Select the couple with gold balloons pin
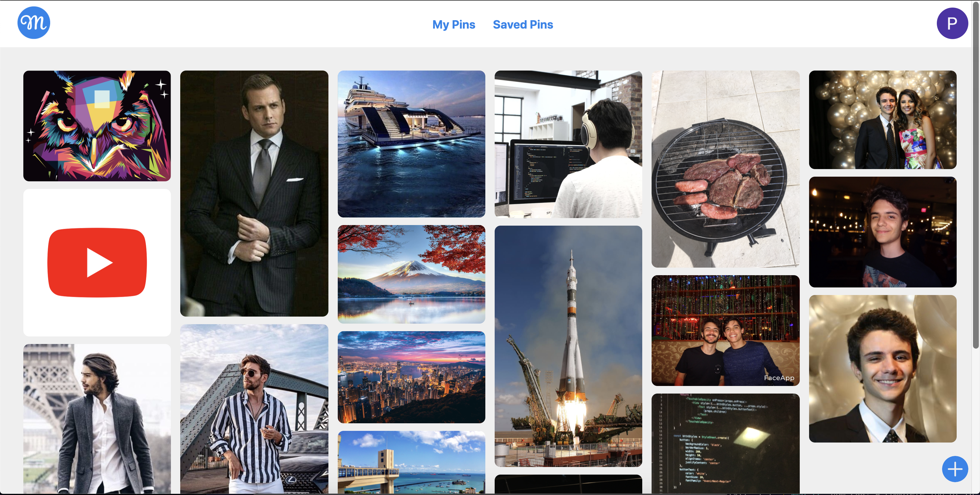This screenshot has height=495, width=980. click(882, 120)
